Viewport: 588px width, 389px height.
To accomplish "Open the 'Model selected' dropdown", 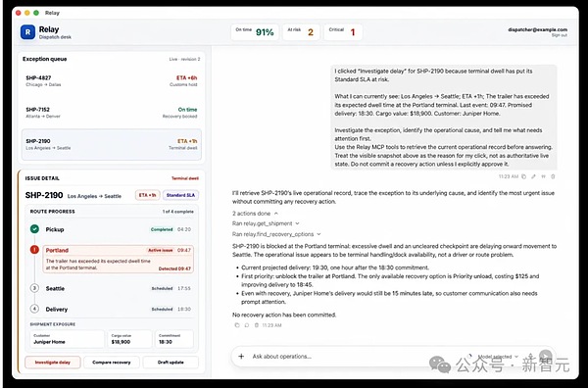I will tap(499, 357).
